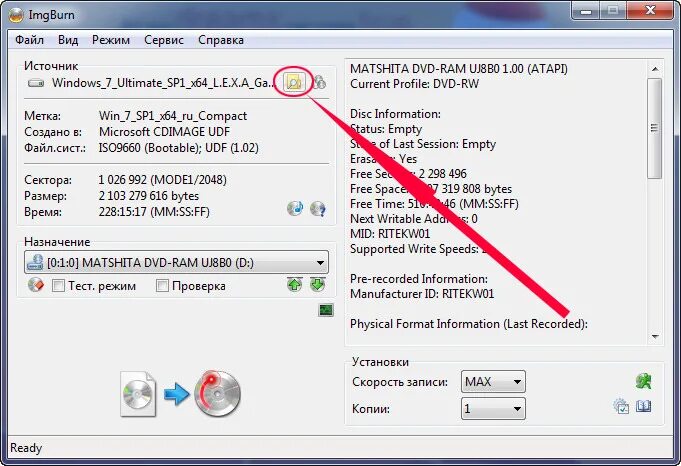Enable the Проверка checkbox
Screen dimensions: 681x466
[162, 286]
